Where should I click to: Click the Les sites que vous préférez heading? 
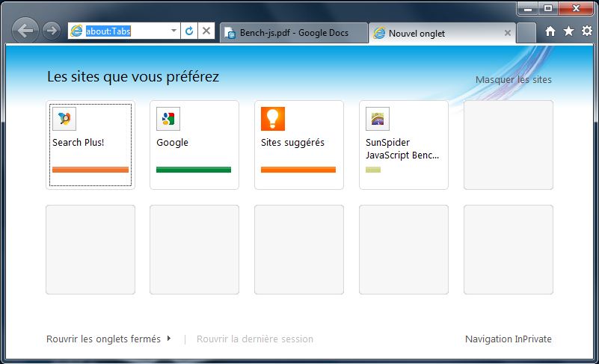point(133,77)
